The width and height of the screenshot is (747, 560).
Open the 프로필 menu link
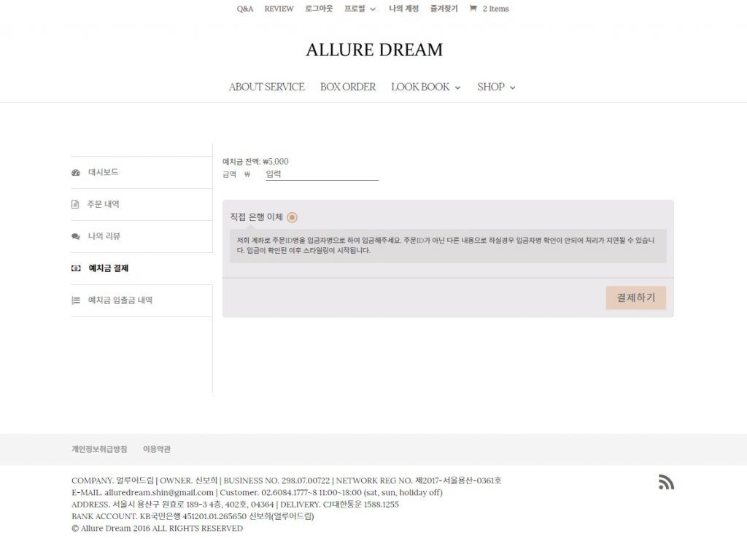click(355, 9)
